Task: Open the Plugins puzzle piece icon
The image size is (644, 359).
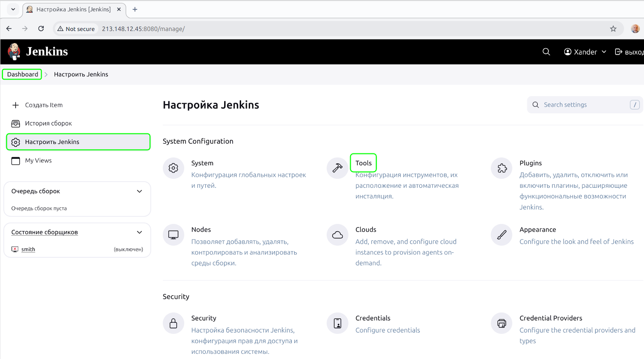Action: pos(502,168)
